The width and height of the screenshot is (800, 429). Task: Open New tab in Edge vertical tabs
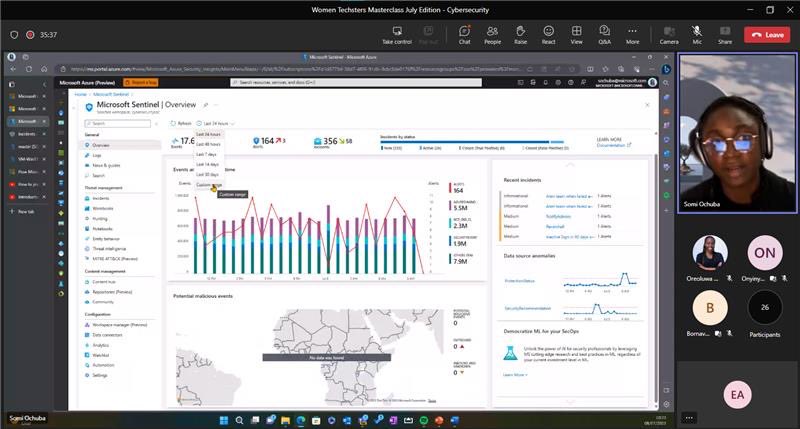coord(22,212)
